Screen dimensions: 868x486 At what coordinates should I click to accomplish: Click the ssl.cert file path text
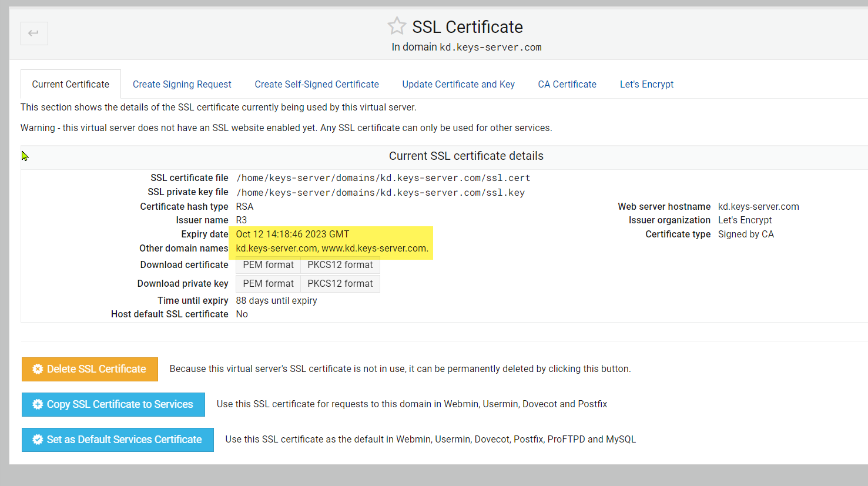(383, 178)
